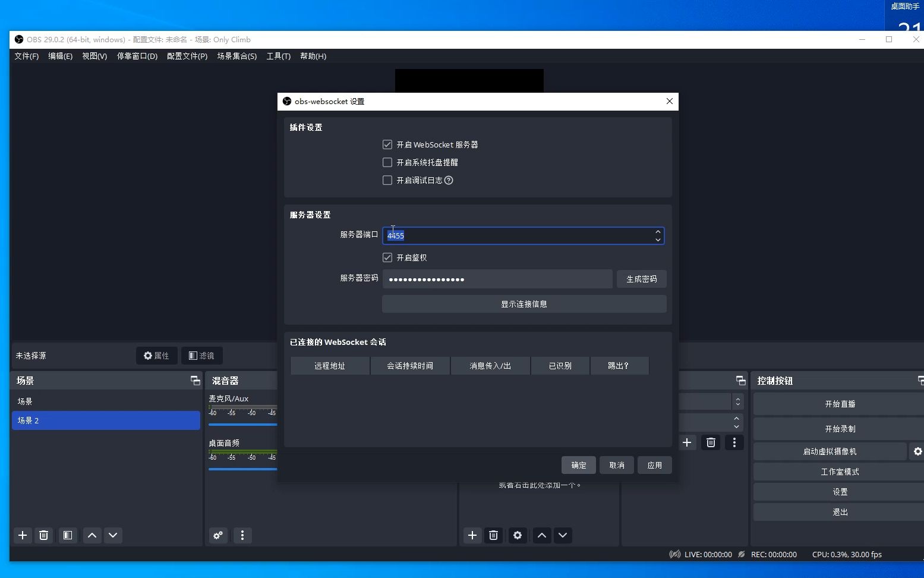
Task: Toggle 工作室模式 studio mode
Action: 840,472
